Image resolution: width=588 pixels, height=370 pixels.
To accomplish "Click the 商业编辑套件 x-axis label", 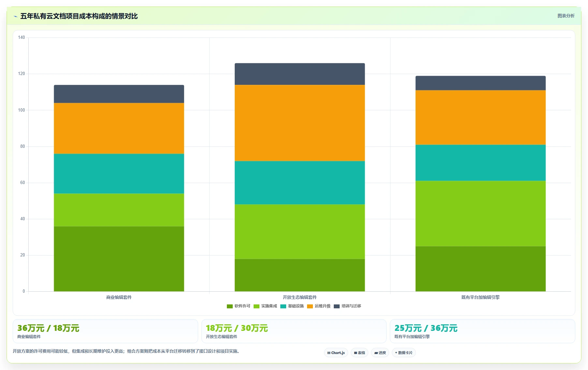I will point(119,297).
